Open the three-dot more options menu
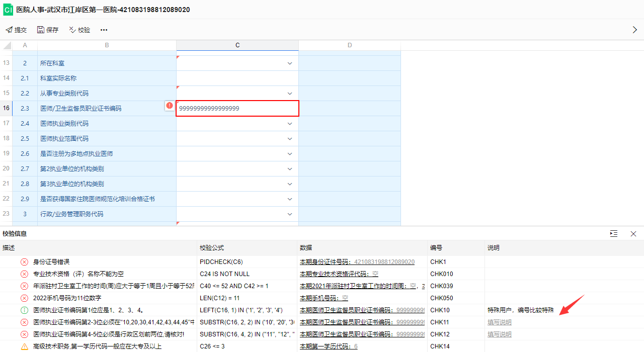The image size is (644, 352). point(104,30)
